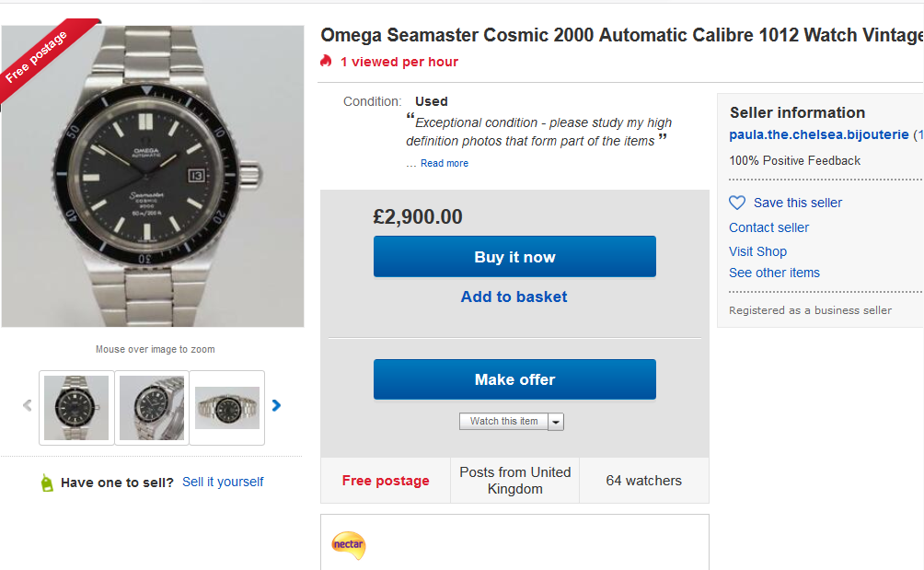
Task: Click the green tag icon by Have one to sell
Action: [x=47, y=483]
